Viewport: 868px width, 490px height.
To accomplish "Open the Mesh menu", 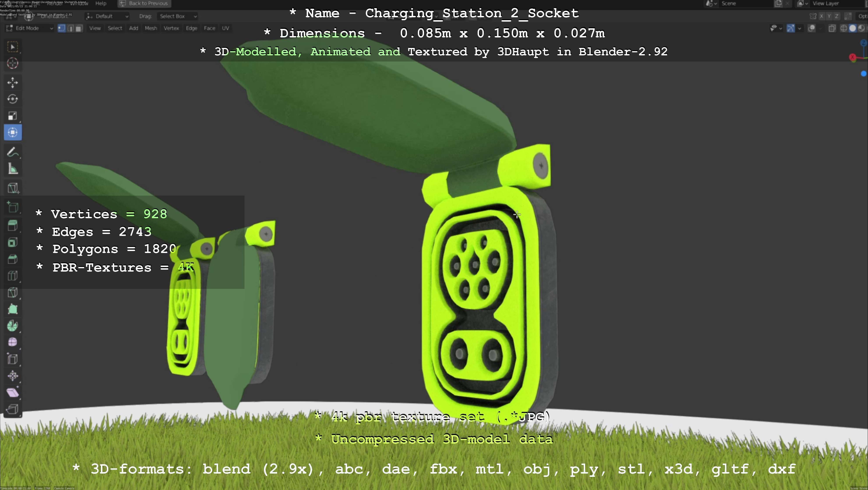I will click(151, 28).
